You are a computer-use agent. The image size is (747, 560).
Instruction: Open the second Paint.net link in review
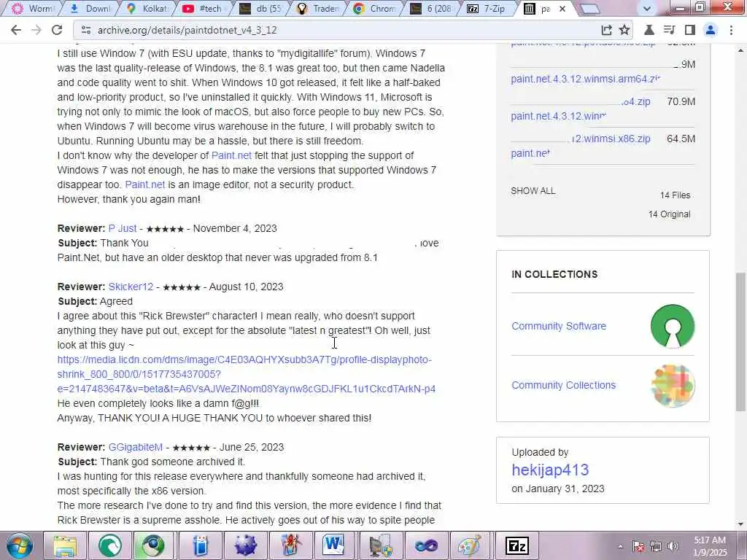coord(145,184)
